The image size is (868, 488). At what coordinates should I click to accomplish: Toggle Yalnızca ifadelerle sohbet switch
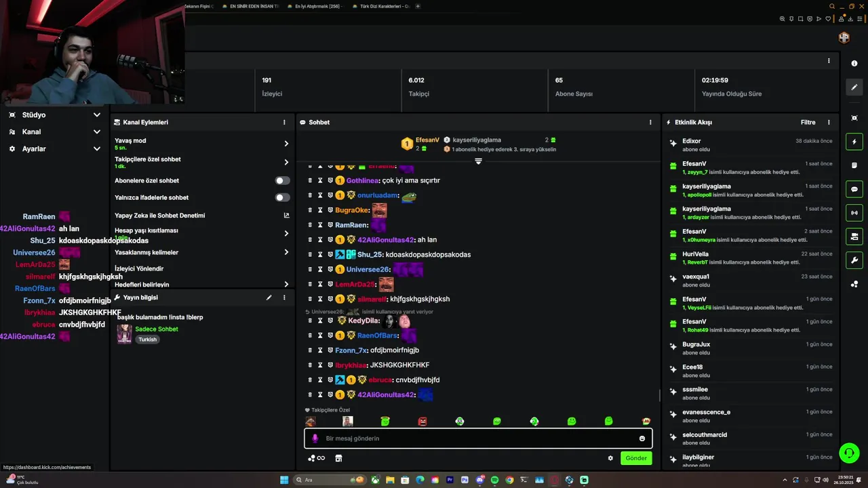tap(282, 198)
